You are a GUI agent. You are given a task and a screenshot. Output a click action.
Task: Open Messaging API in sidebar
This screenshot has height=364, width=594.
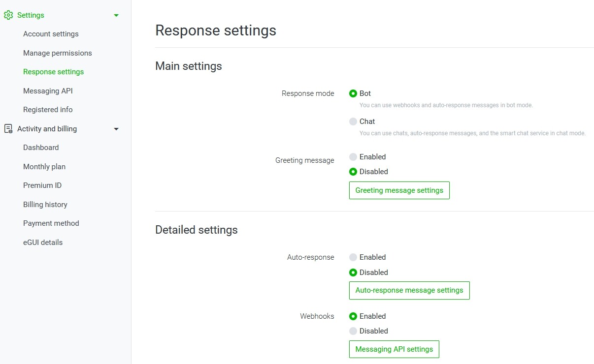48,91
